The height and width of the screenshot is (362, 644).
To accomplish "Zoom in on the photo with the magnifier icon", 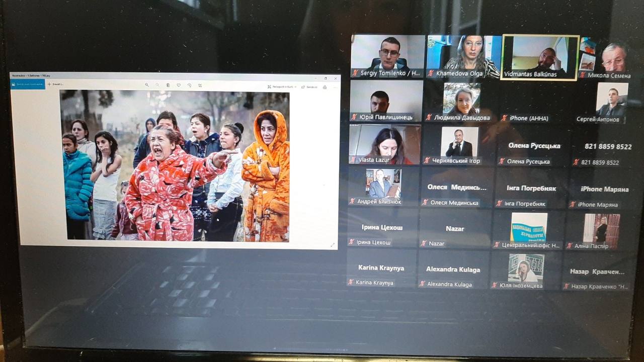I will 147,85.
